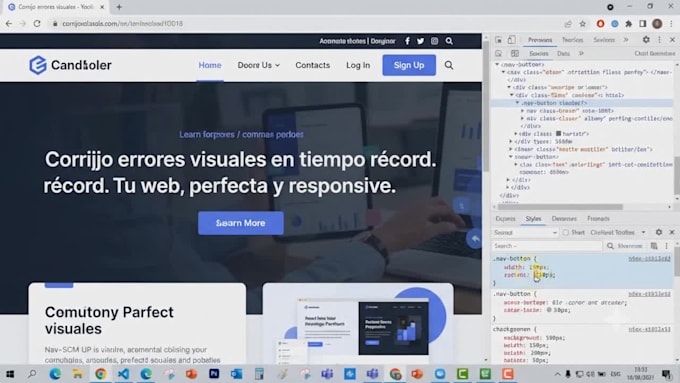This screenshot has height=383, width=680.
Task: Activate the DevTools inspect element picker icon
Action: point(498,40)
